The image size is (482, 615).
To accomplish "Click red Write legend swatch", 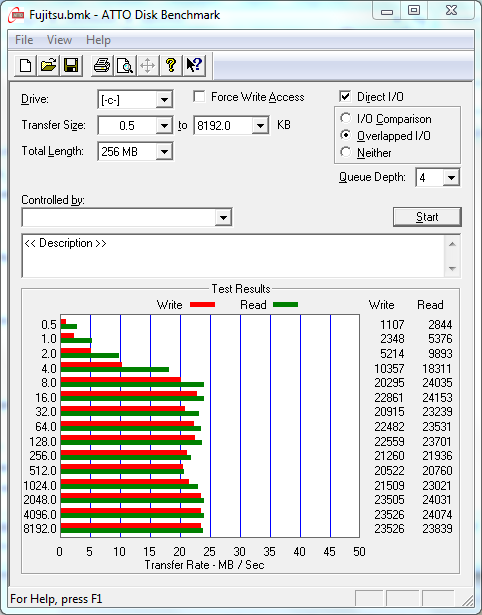I will (x=202, y=304).
